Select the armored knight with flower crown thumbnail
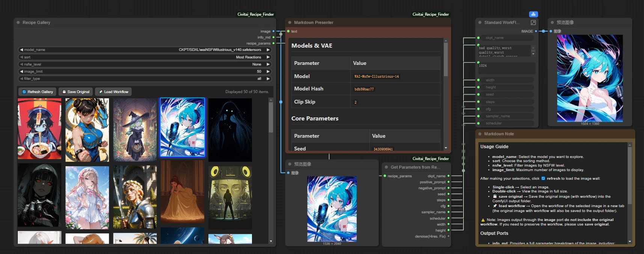 click(135, 197)
